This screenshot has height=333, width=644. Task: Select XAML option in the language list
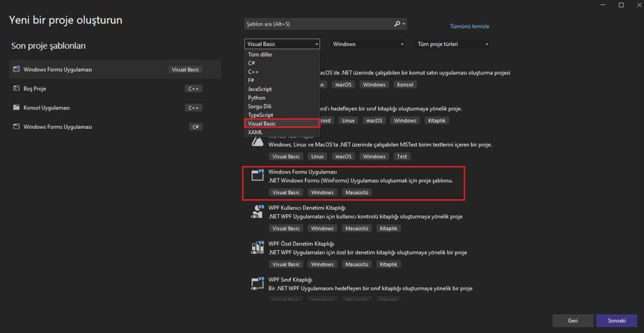click(x=255, y=132)
